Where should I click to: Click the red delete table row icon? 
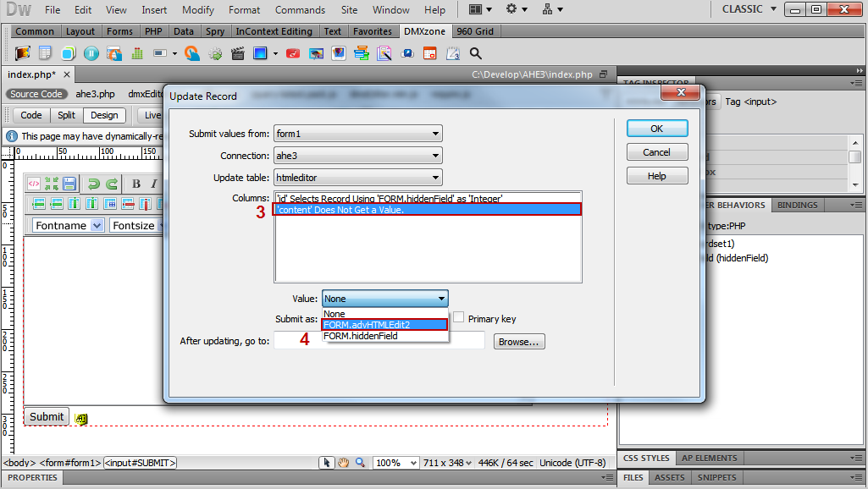128,204
